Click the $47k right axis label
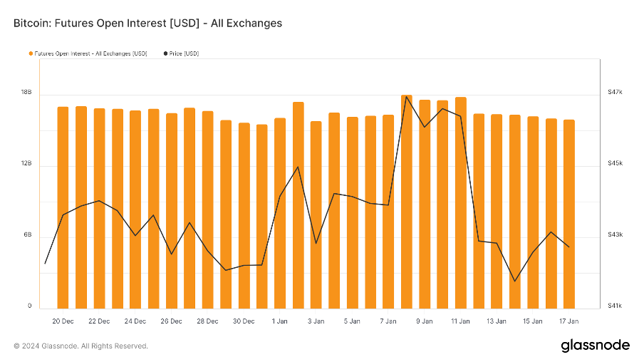The width and height of the screenshot is (644, 362). [615, 93]
